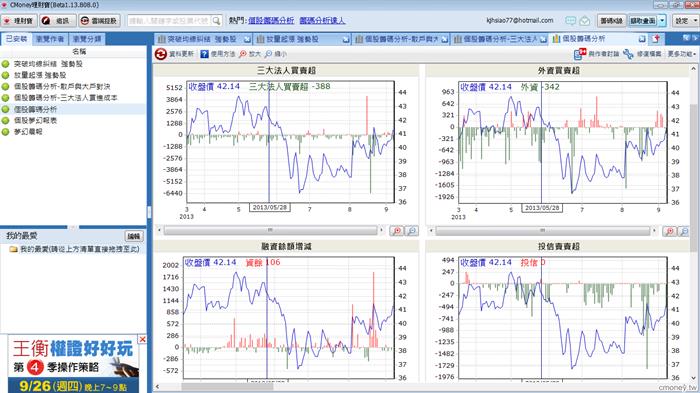Open the mail envelope icon near account email

click(585, 21)
